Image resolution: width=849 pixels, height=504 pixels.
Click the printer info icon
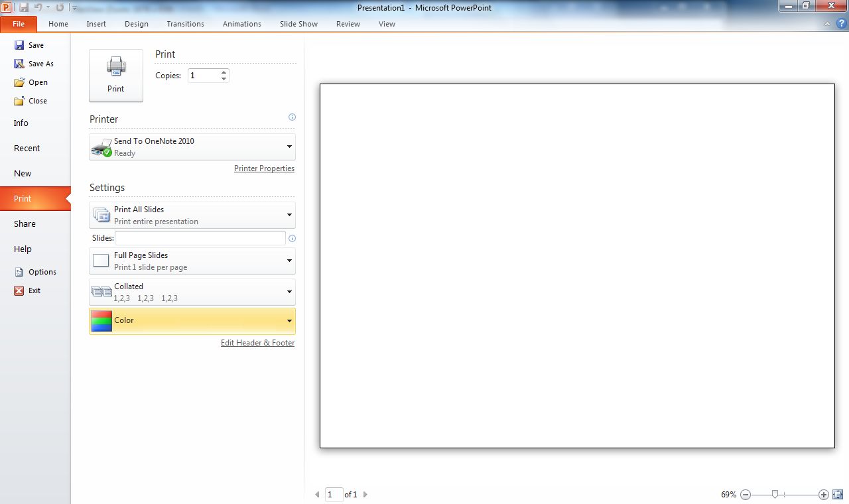(x=292, y=117)
